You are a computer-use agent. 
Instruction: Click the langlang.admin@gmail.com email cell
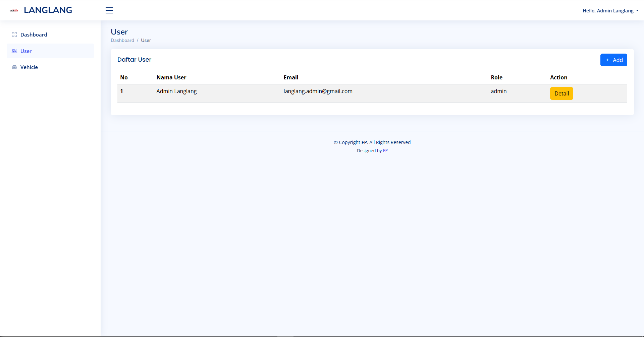click(x=318, y=91)
